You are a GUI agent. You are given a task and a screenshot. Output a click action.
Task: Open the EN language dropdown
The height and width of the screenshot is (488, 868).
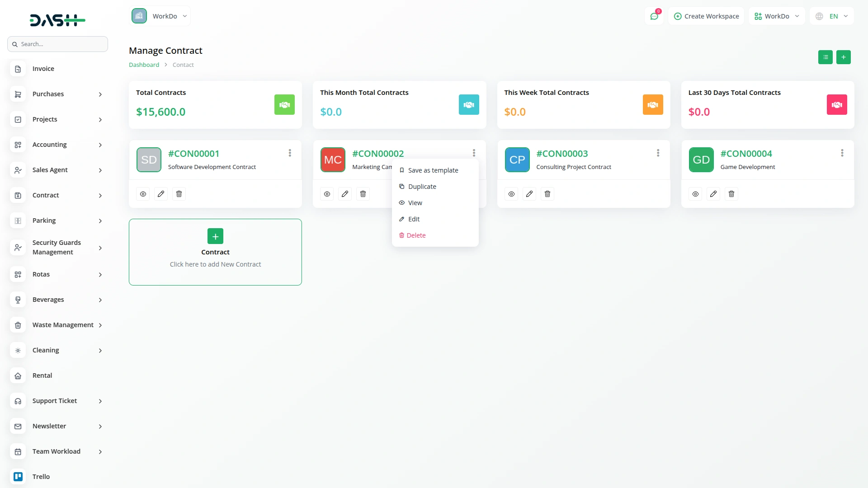click(x=832, y=16)
